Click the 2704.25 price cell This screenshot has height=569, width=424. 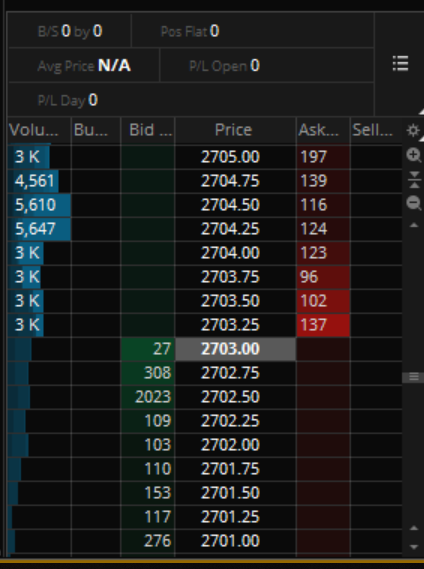(x=236, y=229)
